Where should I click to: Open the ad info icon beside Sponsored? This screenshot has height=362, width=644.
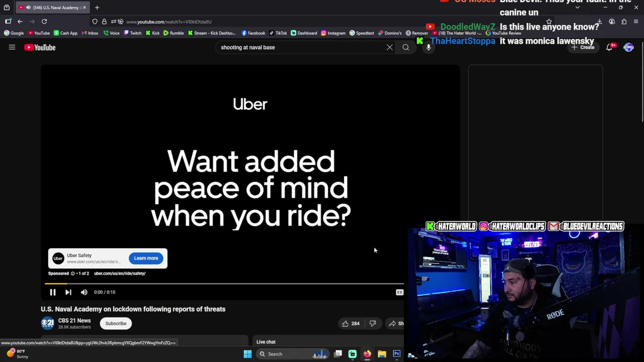pos(72,274)
